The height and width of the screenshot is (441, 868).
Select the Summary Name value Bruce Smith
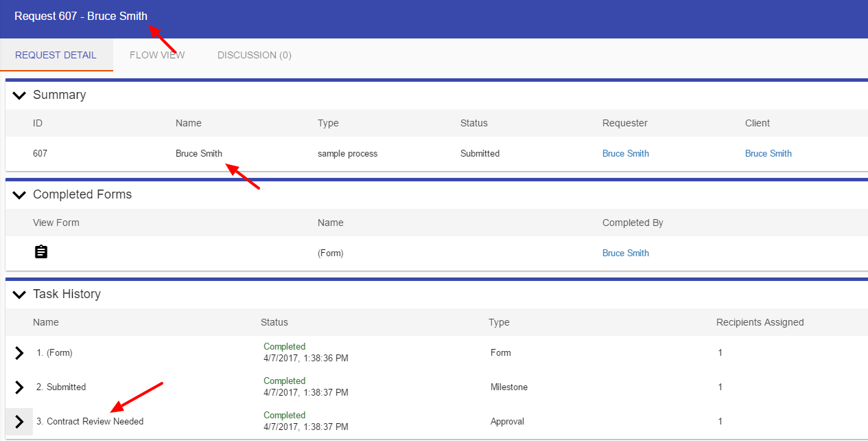click(199, 153)
